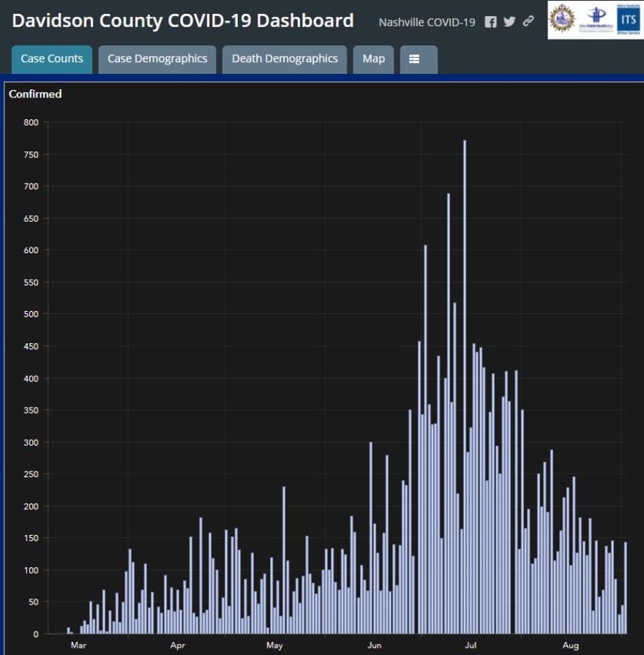Screen dimensions: 644x655
Task: Click the Aug label on the x-axis
Action: tap(570, 645)
